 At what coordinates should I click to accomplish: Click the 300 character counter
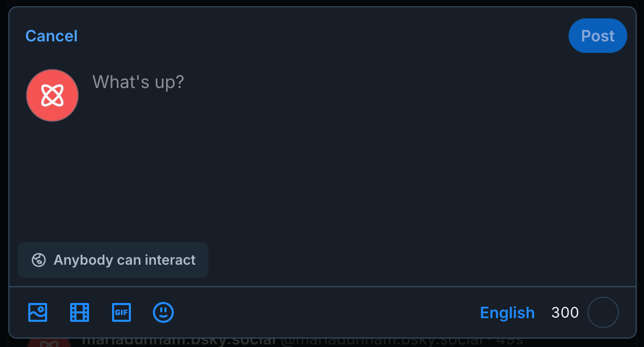tap(564, 312)
